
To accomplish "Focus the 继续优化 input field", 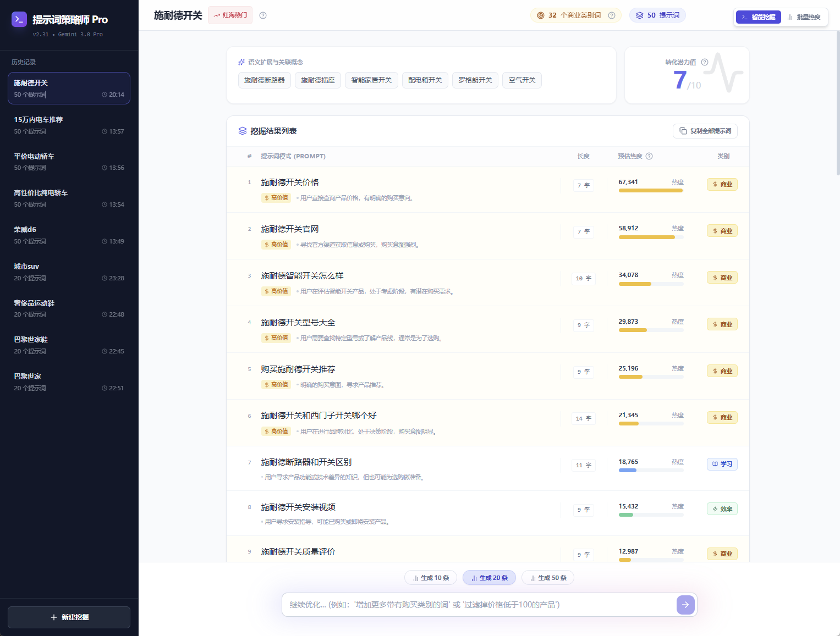I will [x=479, y=605].
